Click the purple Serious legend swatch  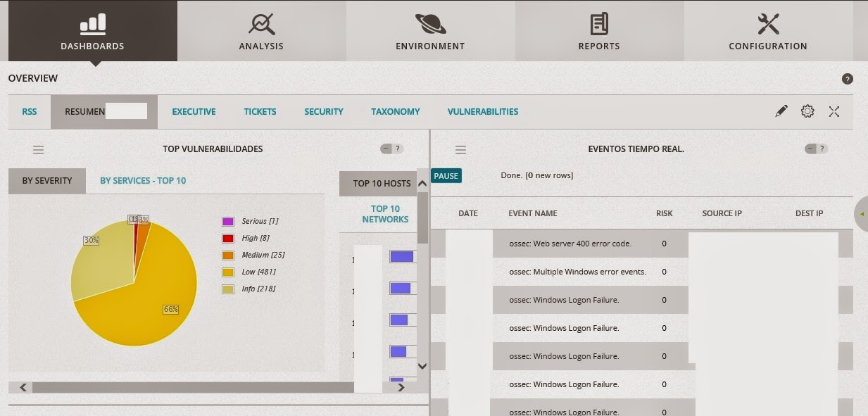pyautogui.click(x=228, y=221)
